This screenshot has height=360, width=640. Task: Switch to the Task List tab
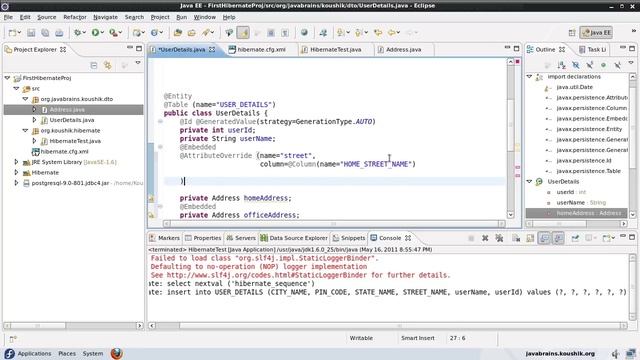click(x=593, y=49)
